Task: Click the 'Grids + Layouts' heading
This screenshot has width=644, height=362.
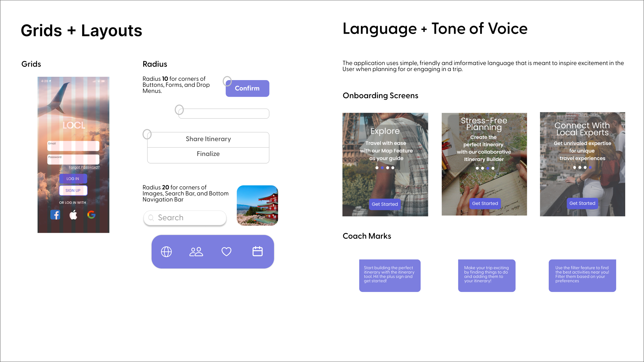Action: coord(81,31)
